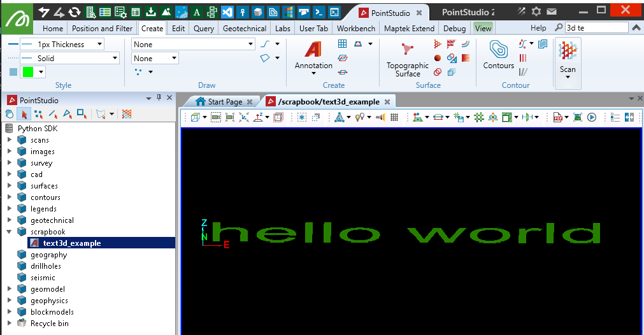Select the pan hand tool in explorer toolbar

10,114
